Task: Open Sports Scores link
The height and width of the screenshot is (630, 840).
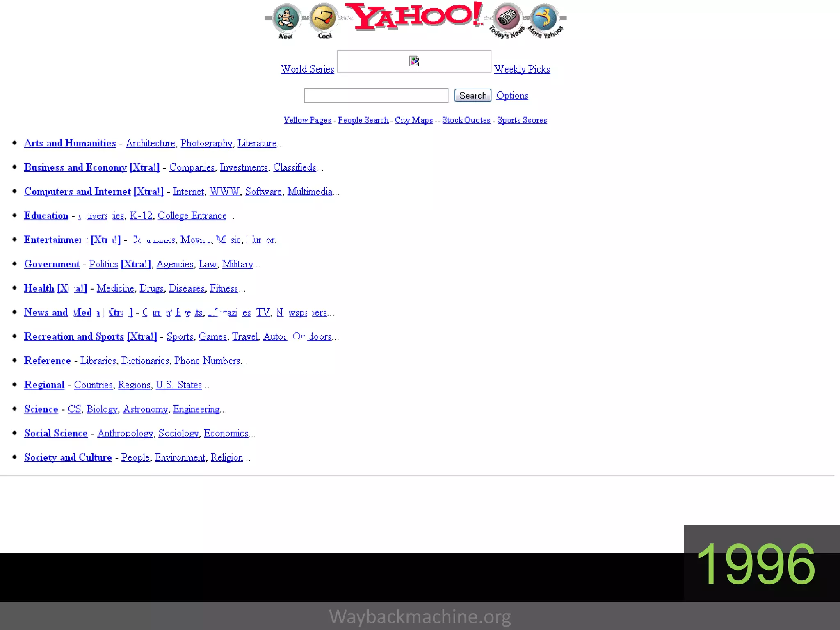Action: 522,120
